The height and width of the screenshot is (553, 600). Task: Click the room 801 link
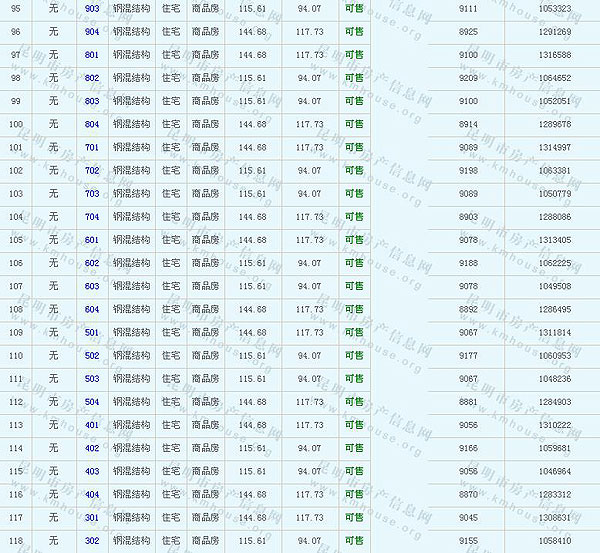click(92, 54)
